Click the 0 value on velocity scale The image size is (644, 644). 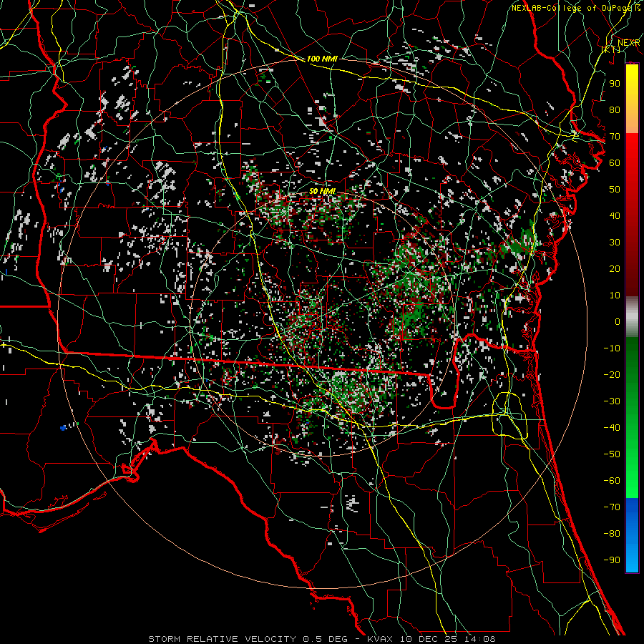618,321
